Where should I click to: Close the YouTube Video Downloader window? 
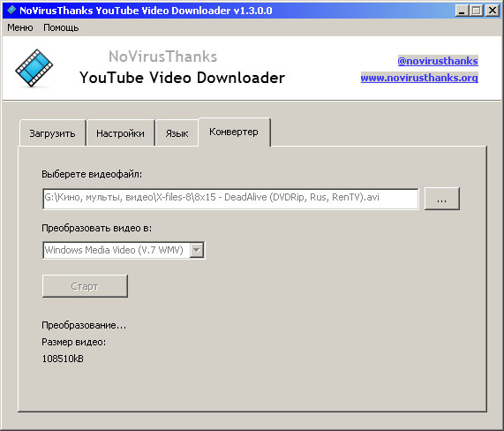(x=492, y=11)
